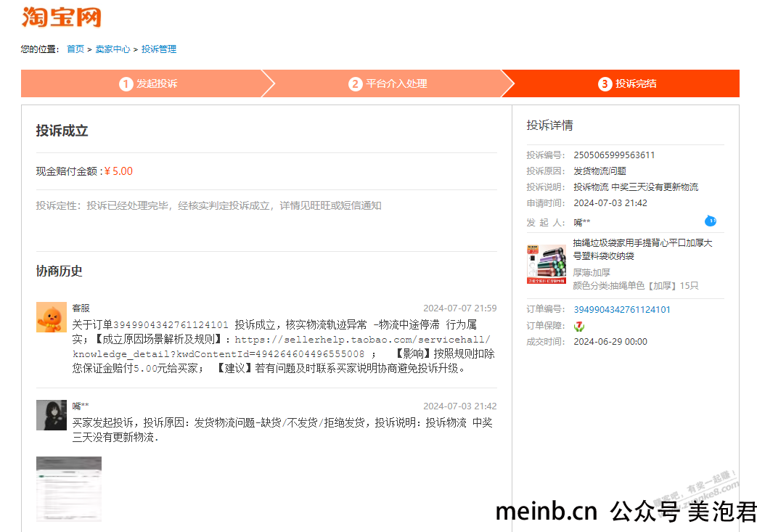Image resolution: width=757 pixels, height=532 pixels.
Task: Click the 协商历史 section heading
Action: [59, 271]
